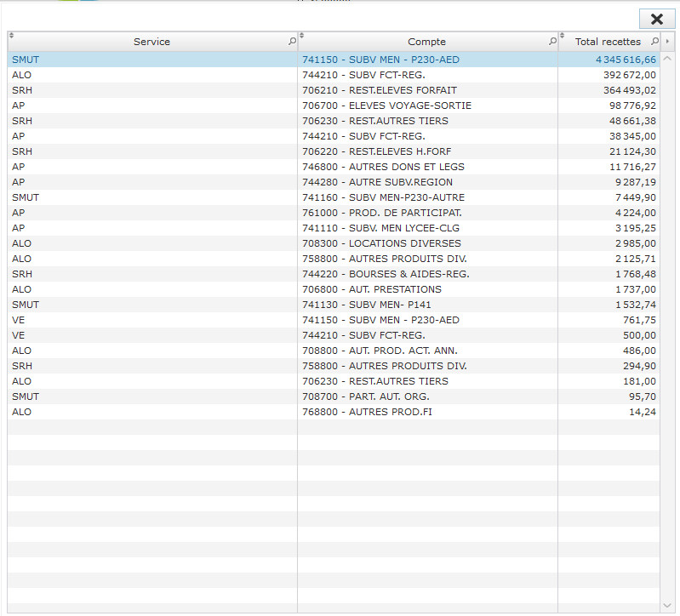The width and height of the screenshot is (680, 616).
Task: Sort by the Total recettes column header
Action: [x=608, y=42]
